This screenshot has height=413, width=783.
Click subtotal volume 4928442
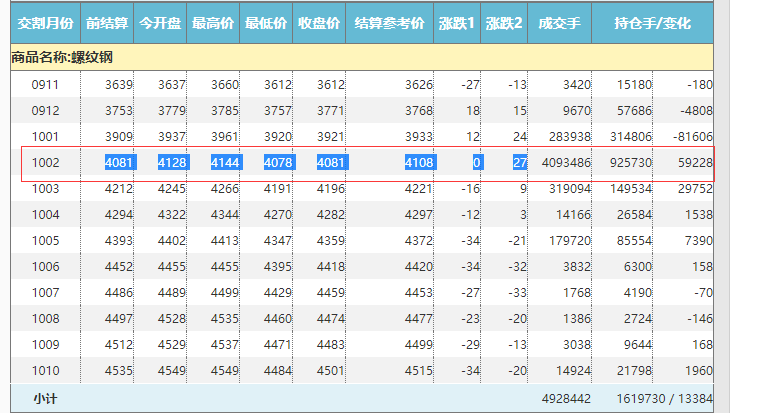tap(566, 399)
